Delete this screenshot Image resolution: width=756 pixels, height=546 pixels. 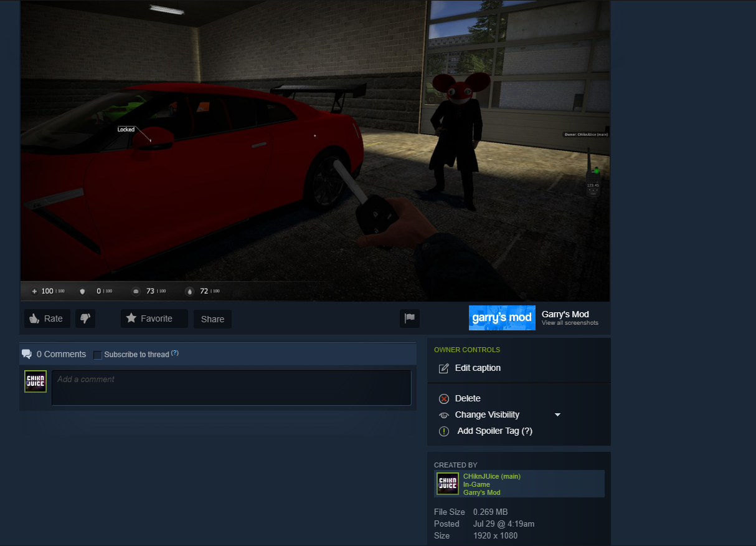tap(468, 398)
